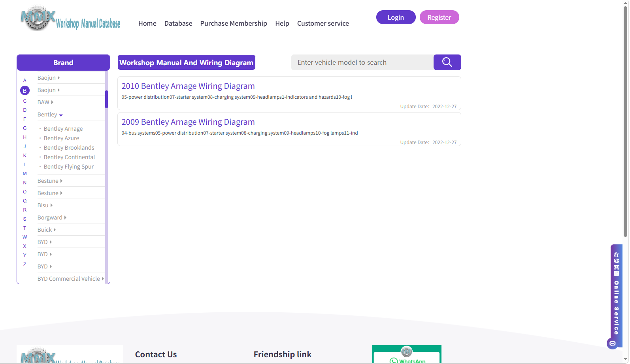Viewport: 630px width, 364px height.
Task: Focus the vehicle model search field
Action: 362,62
